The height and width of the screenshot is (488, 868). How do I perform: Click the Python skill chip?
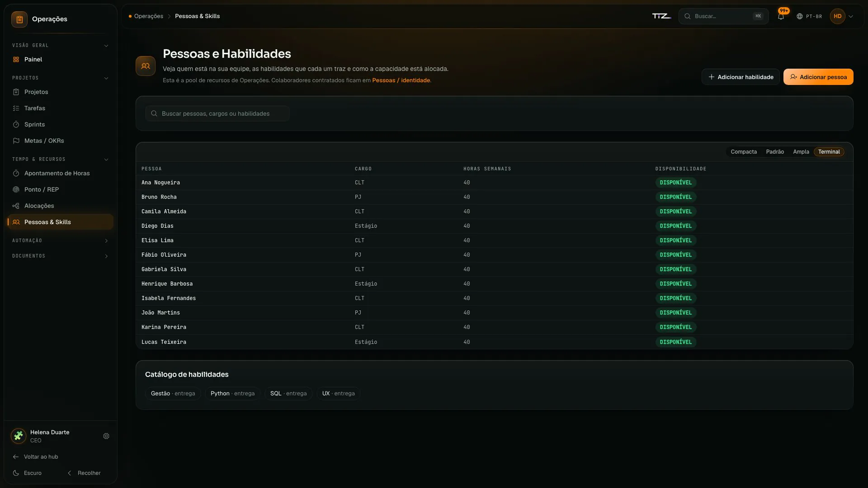(232, 394)
